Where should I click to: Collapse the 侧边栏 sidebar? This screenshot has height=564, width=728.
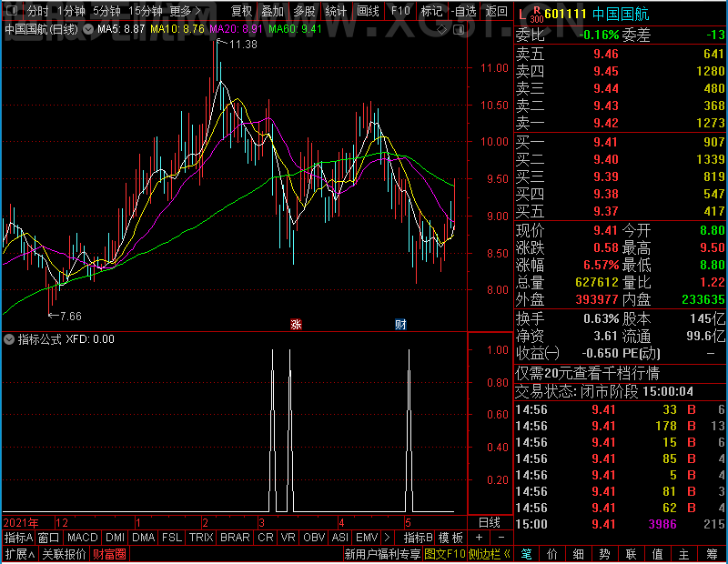click(x=490, y=554)
